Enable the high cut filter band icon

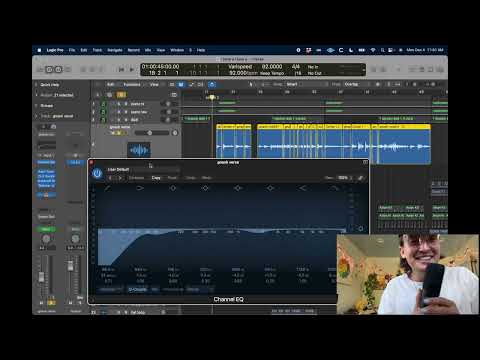tap(334, 188)
